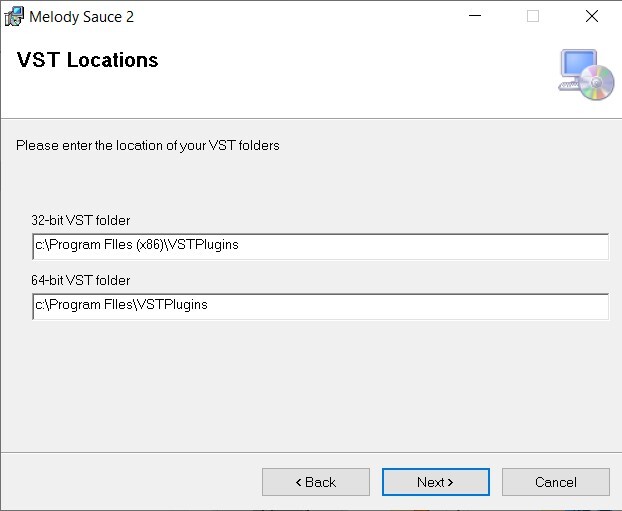
Task: Click the empty area of the title bar
Action: pos(300,16)
